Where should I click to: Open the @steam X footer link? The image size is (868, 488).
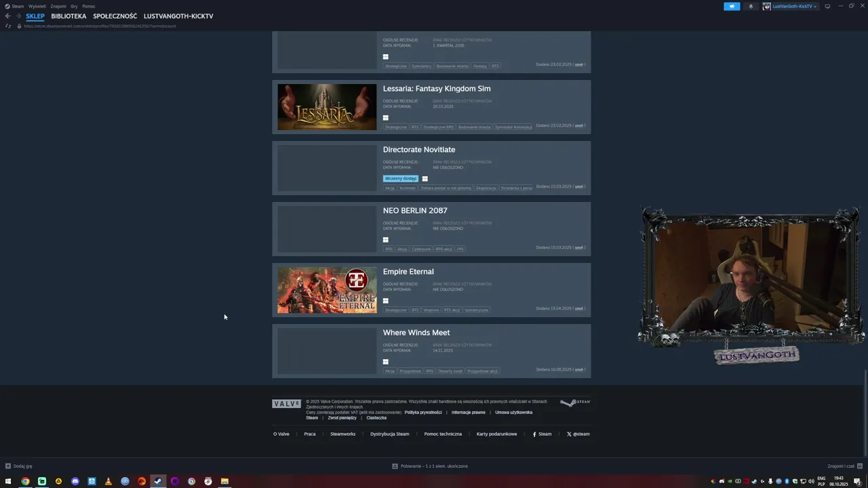pos(578,434)
